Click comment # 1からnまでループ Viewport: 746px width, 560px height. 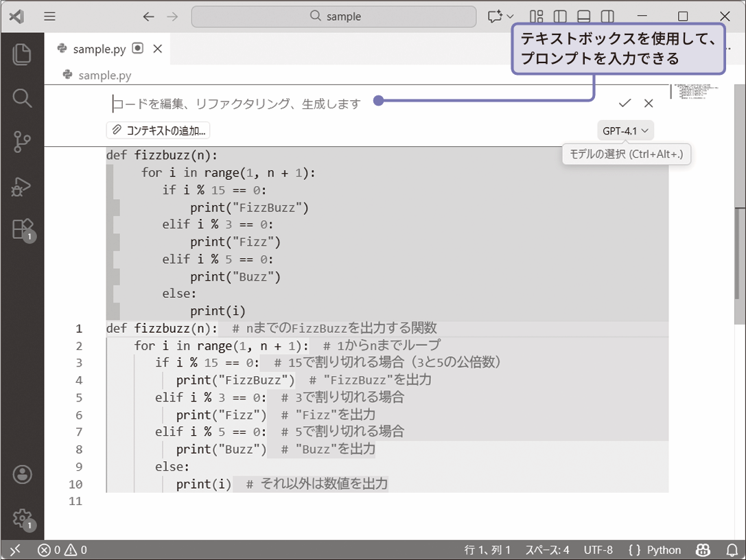click(x=382, y=345)
